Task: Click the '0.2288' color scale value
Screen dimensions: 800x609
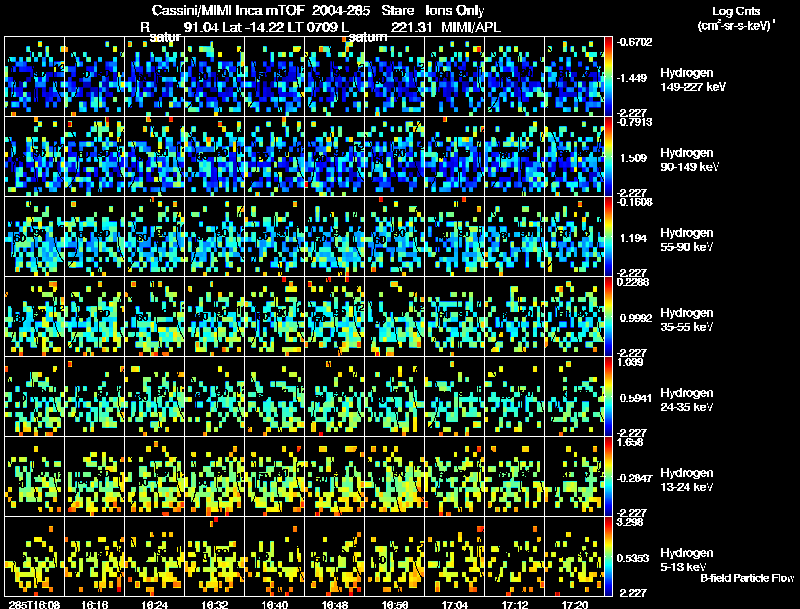Action: tap(633, 283)
